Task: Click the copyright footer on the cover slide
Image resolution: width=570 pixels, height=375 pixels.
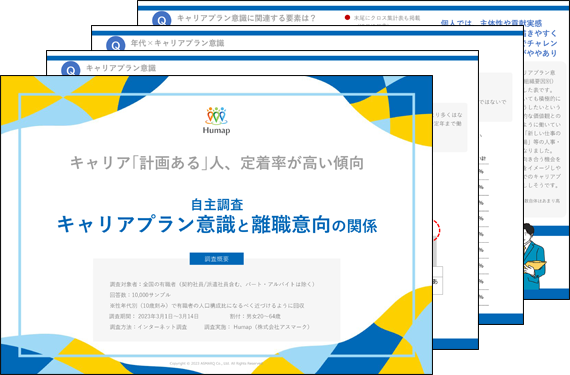Action: pos(216,363)
